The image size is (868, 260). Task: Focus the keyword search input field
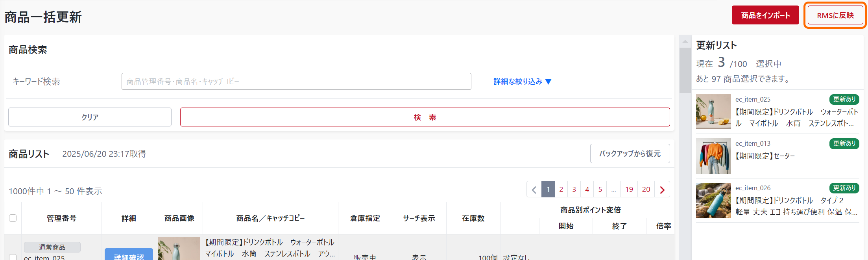pyautogui.click(x=296, y=82)
